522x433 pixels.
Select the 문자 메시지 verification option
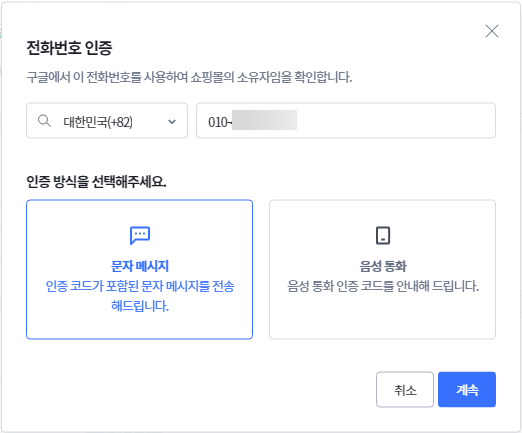(x=139, y=269)
